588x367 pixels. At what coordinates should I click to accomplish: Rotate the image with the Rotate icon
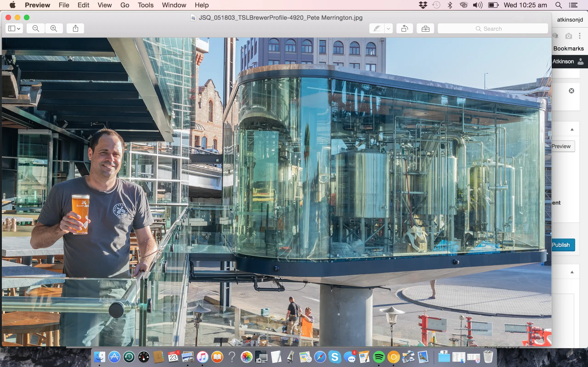pyautogui.click(x=404, y=29)
